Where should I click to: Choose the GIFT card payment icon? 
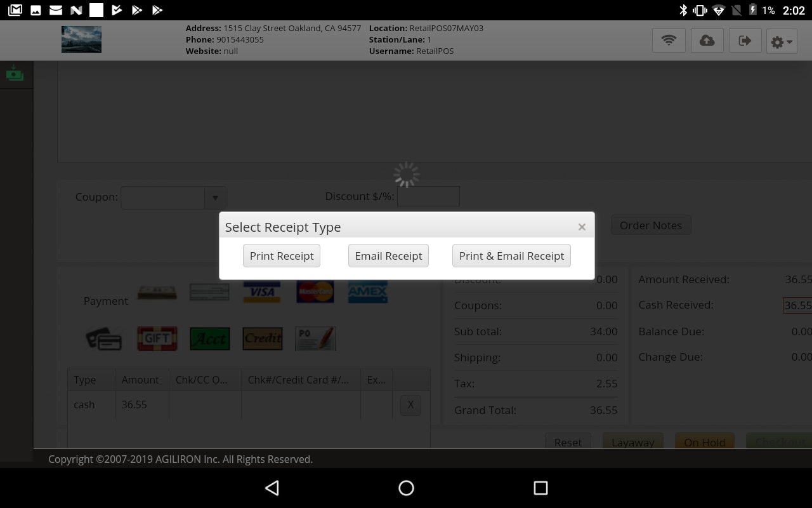pyautogui.click(x=157, y=339)
